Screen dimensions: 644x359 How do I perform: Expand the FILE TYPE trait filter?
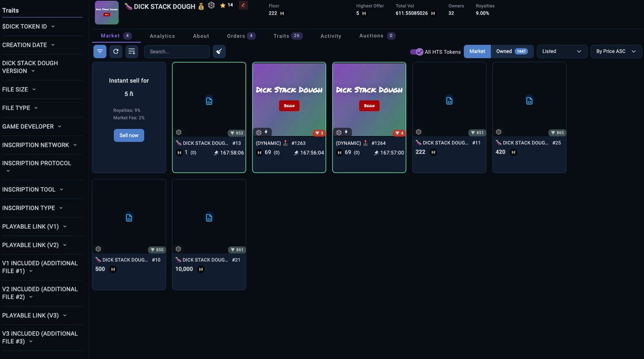20,108
